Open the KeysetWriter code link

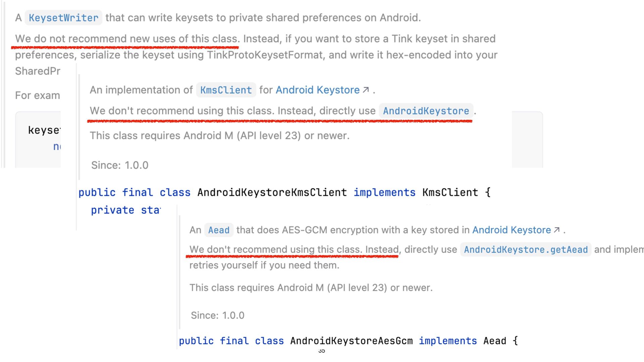pyautogui.click(x=63, y=18)
